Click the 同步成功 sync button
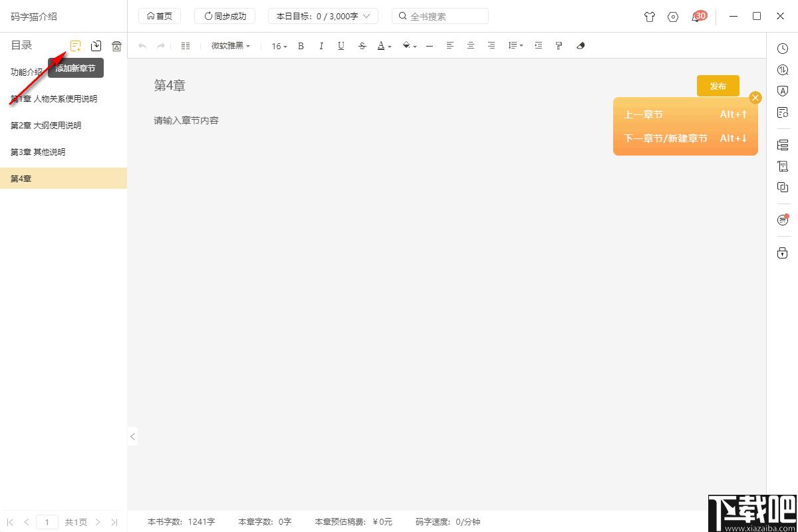The image size is (798, 532). 225,16
